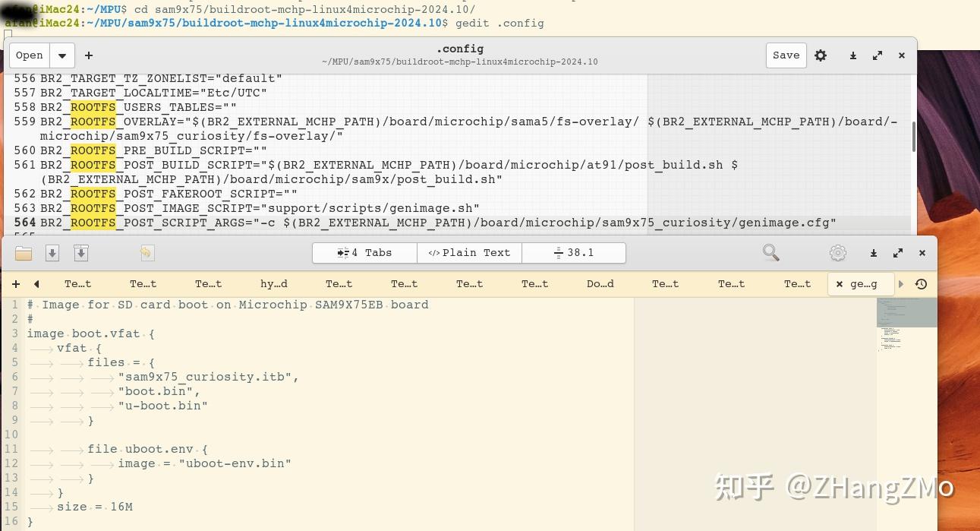Click the save icon in the lower editor toolbar
This screenshot has height=531, width=980.
52,253
